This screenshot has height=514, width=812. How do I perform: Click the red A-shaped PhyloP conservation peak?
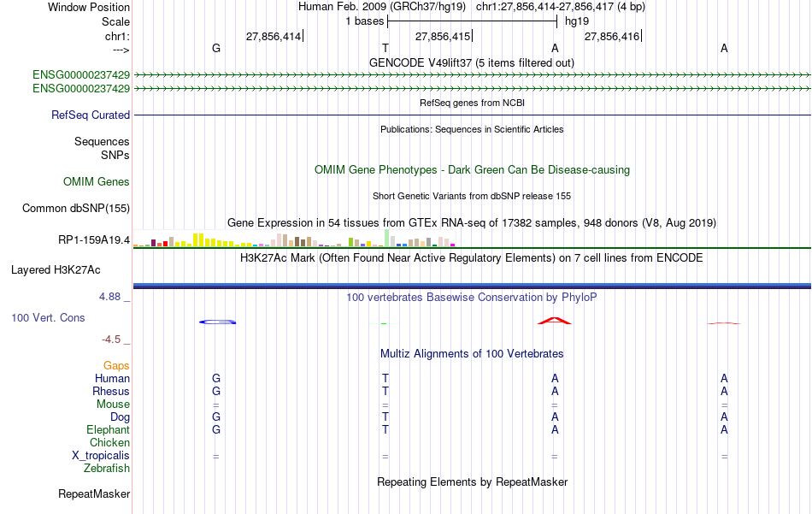555,321
